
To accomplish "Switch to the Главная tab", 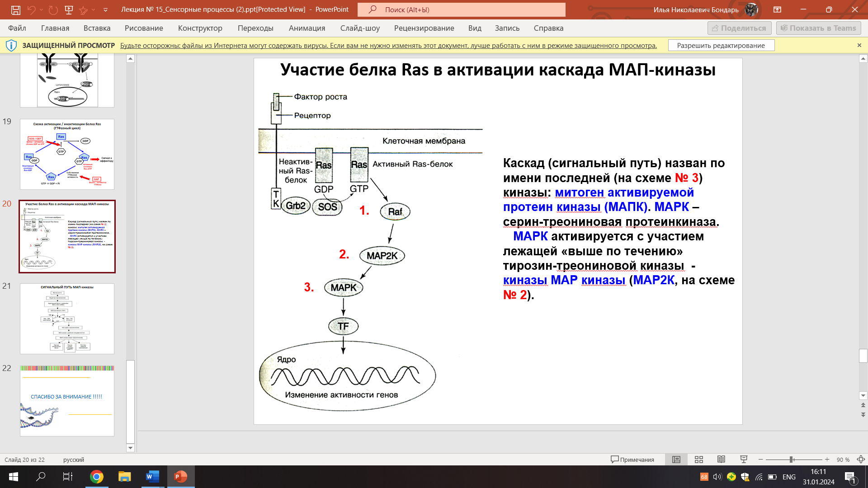I will (55, 28).
